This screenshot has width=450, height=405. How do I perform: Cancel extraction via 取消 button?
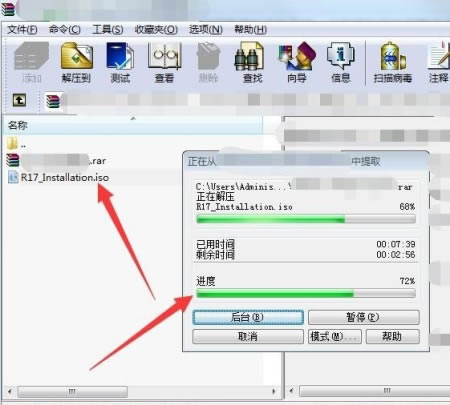(248, 336)
